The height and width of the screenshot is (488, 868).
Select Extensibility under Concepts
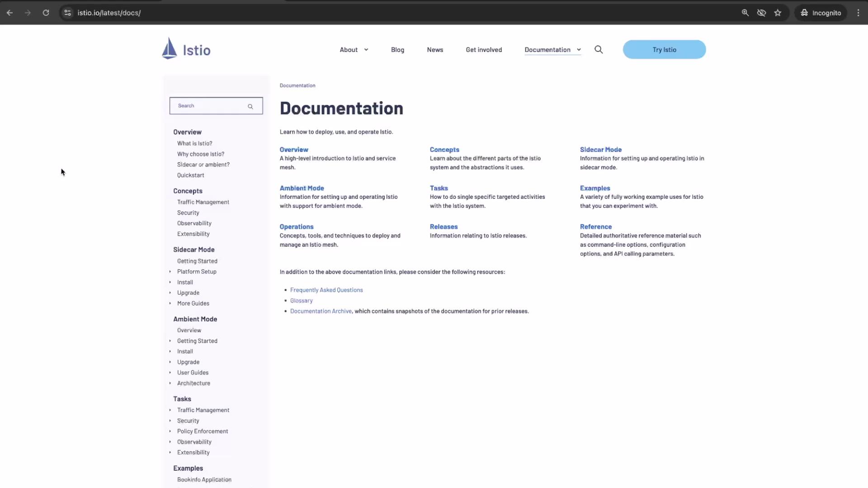click(193, 234)
